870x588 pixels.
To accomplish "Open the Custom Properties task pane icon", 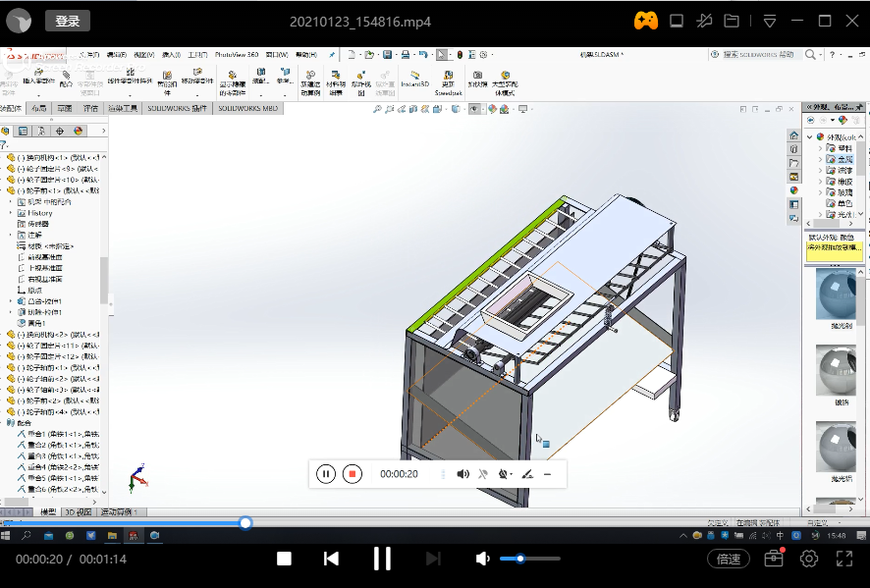I will click(x=794, y=204).
